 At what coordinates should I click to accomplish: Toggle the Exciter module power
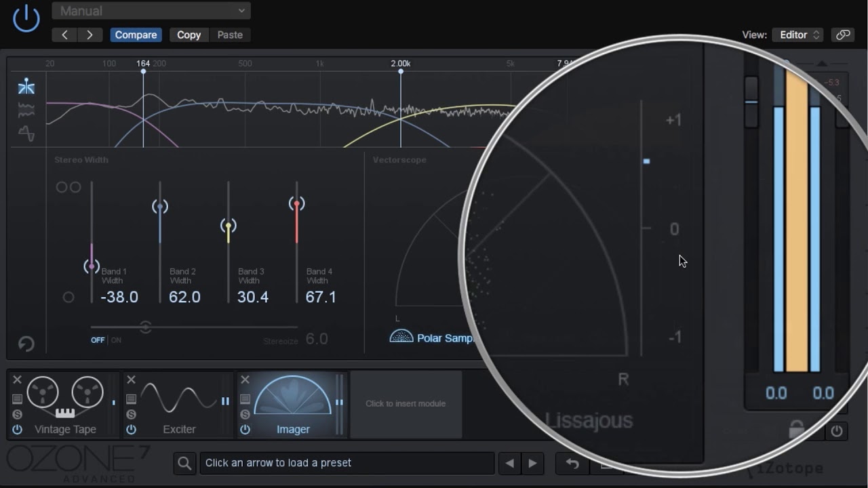131,429
